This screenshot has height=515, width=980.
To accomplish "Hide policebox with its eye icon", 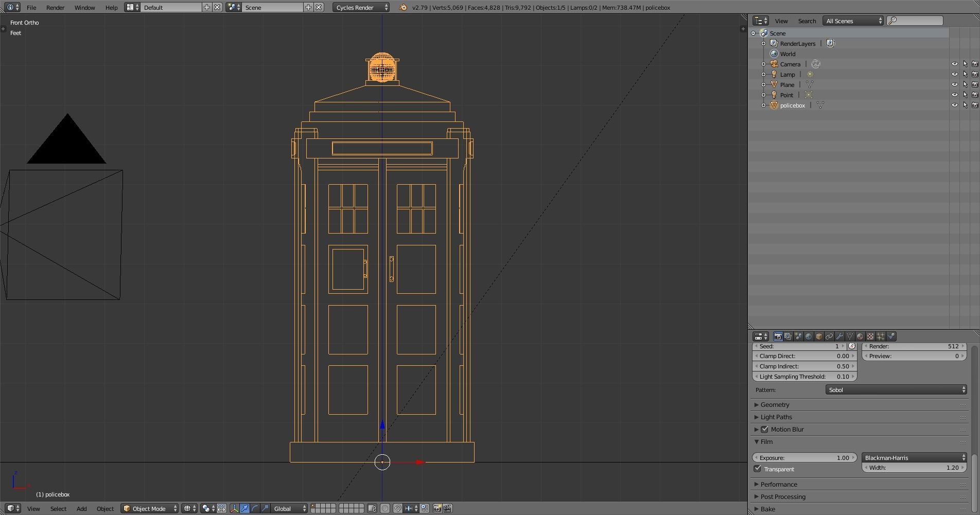I will [x=954, y=105].
